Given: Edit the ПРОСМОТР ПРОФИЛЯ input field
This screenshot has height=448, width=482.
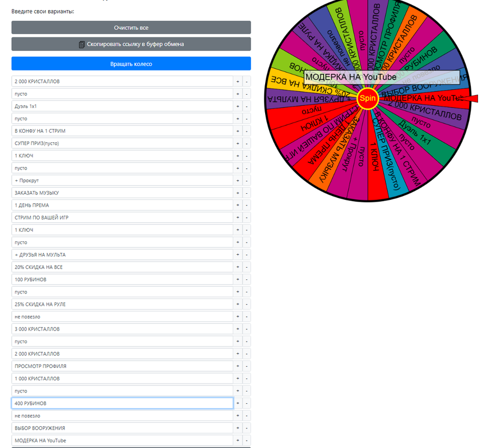Looking at the screenshot, I should (122, 366).
